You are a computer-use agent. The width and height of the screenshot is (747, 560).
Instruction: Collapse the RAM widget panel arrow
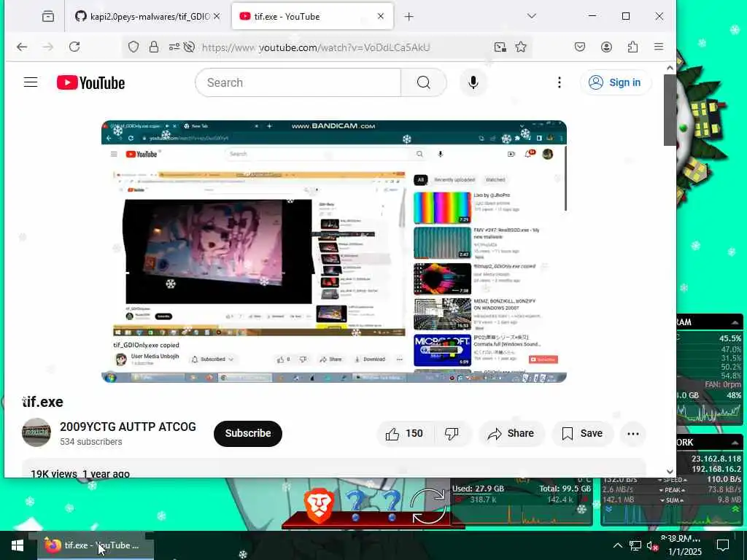735,322
